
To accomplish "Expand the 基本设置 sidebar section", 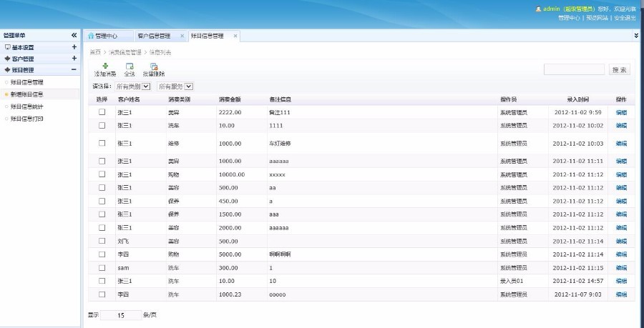I will tap(74, 47).
